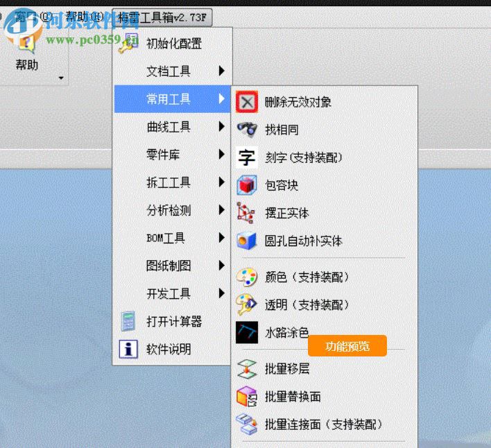Click the 颜色 palette icon
Viewport: 491px width, 448px height.
(x=247, y=277)
